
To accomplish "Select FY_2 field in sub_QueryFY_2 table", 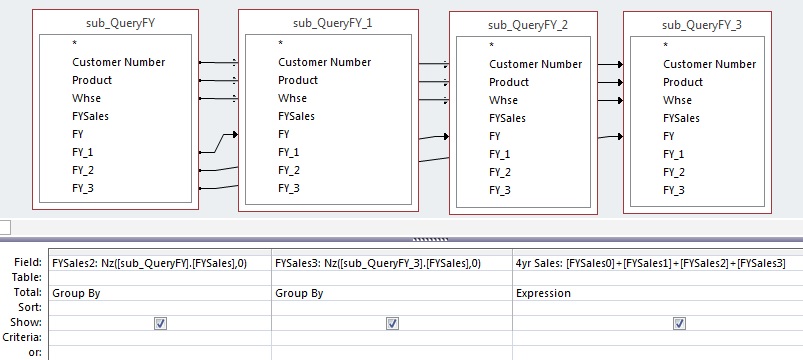I will click(x=499, y=172).
